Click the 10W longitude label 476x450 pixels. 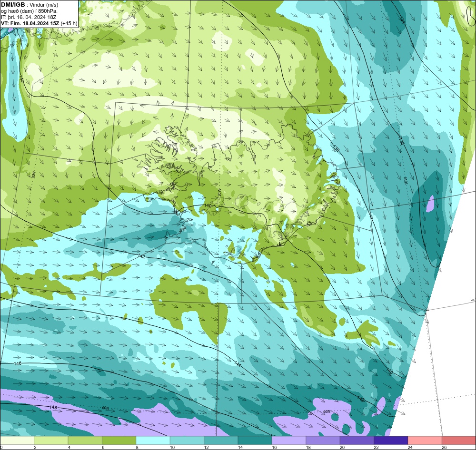tap(405, 181)
